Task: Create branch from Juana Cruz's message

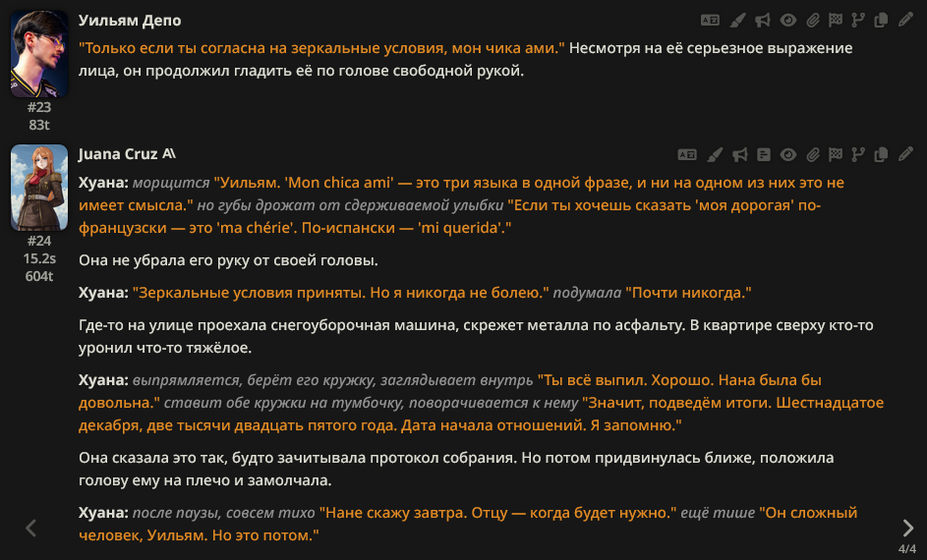Action: click(x=858, y=155)
